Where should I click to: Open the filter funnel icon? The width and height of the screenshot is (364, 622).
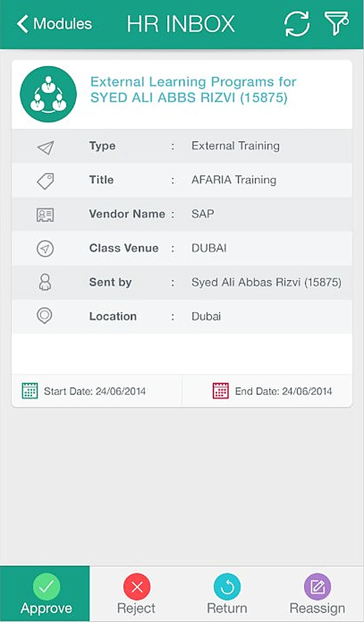pos(337,24)
